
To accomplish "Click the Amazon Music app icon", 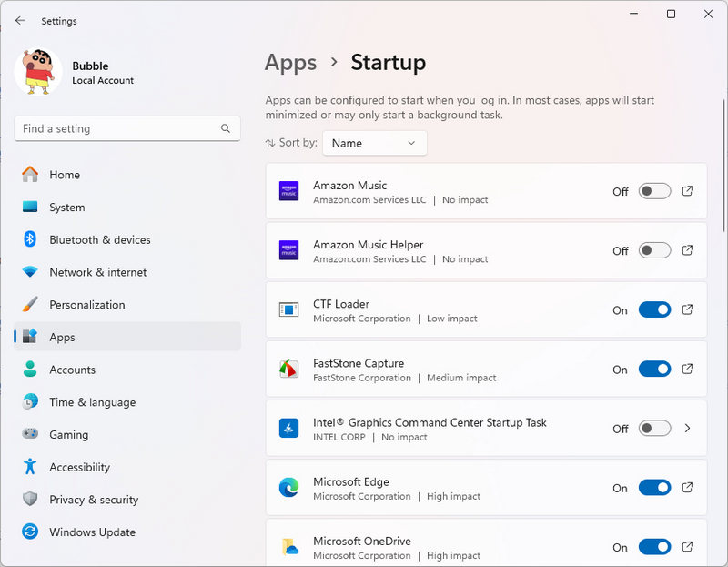I will [x=288, y=191].
